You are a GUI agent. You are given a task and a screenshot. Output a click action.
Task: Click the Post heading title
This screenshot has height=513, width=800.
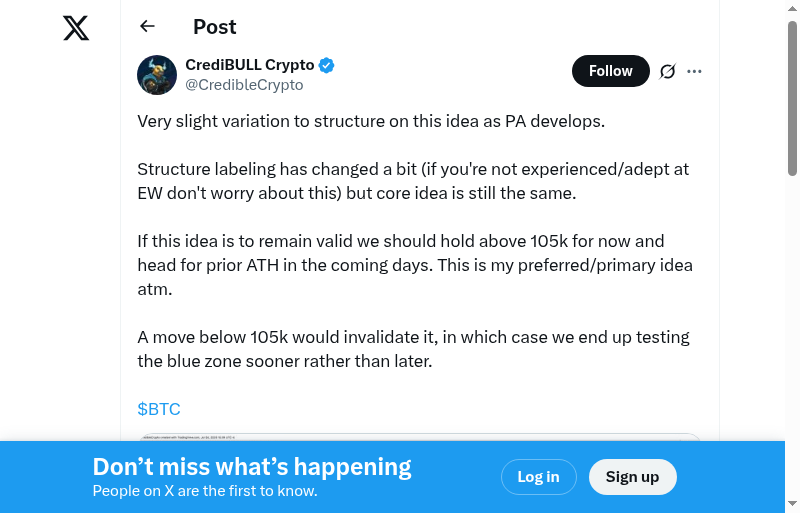click(215, 27)
